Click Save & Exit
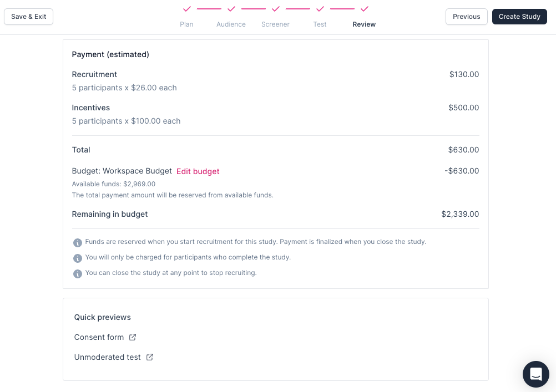 click(x=29, y=17)
